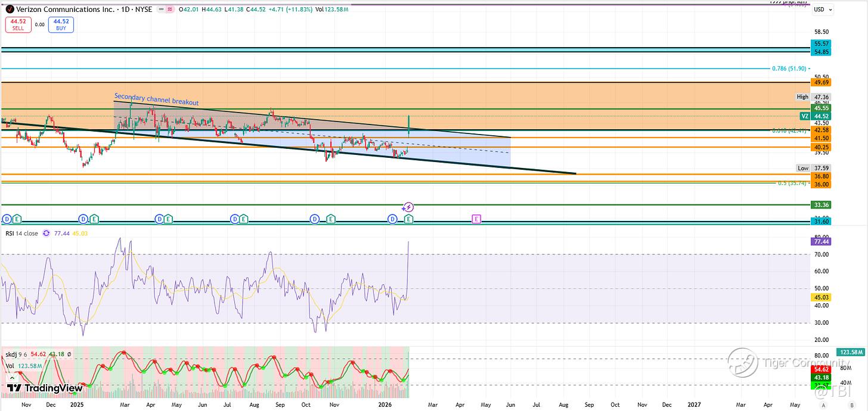Click the earnings E marker below the lightning icon

(409, 219)
